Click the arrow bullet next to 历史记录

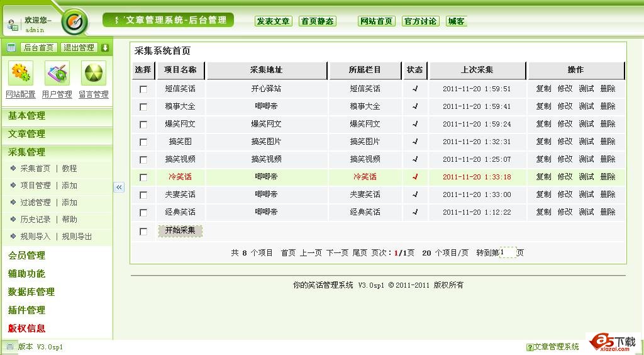[x=13, y=220]
